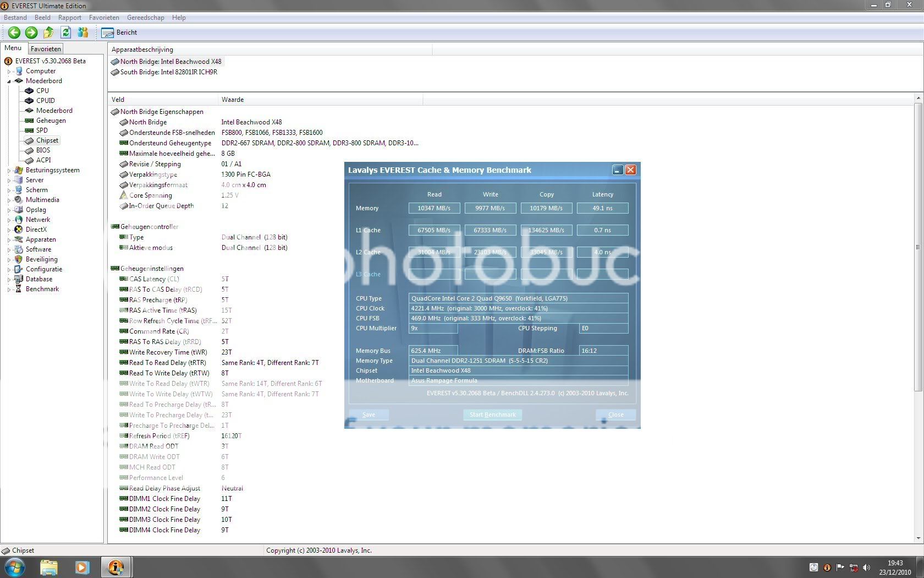Image resolution: width=924 pixels, height=578 pixels.
Task: Expand the DirectX tree node
Action: pos(9,230)
